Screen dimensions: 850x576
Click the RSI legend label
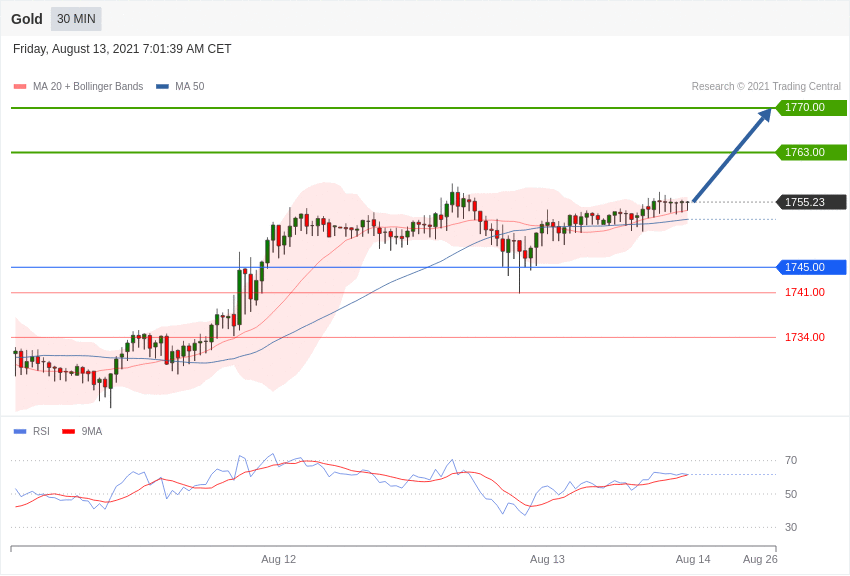pos(41,431)
